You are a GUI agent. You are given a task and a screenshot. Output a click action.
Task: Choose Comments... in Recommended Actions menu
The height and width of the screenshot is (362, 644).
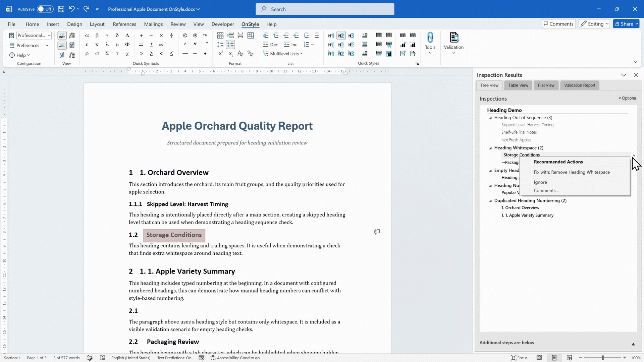point(546,190)
